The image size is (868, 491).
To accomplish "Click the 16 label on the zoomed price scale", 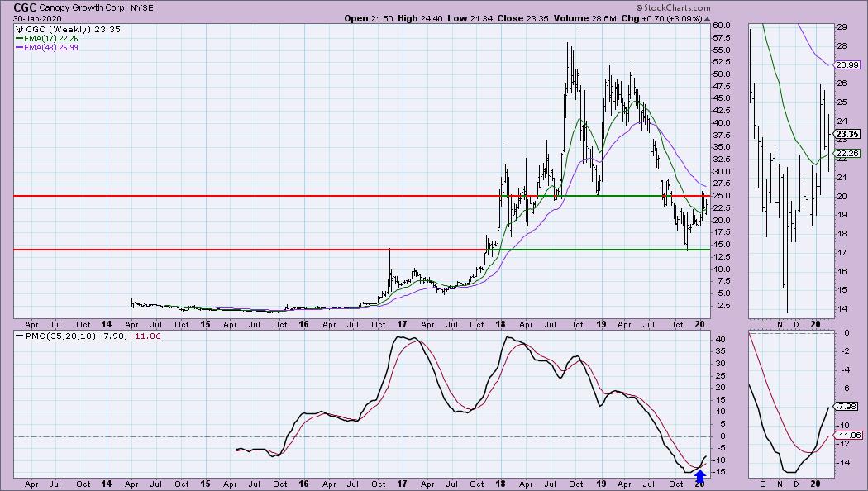I will click(x=842, y=272).
